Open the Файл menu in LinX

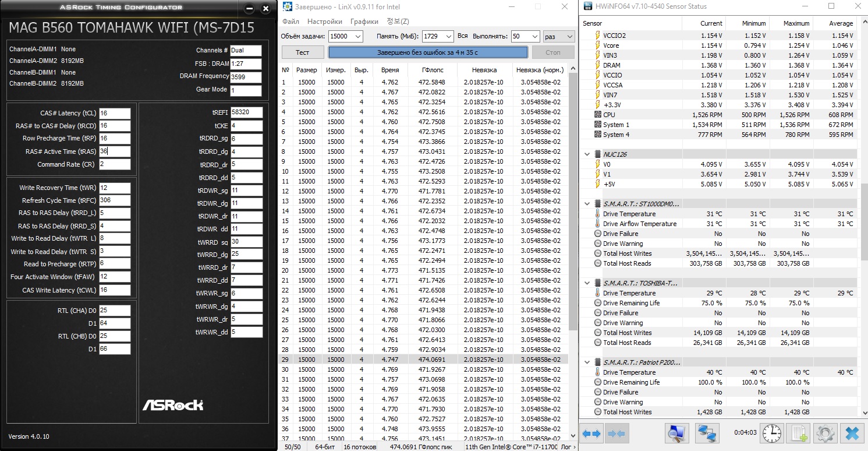(x=291, y=22)
